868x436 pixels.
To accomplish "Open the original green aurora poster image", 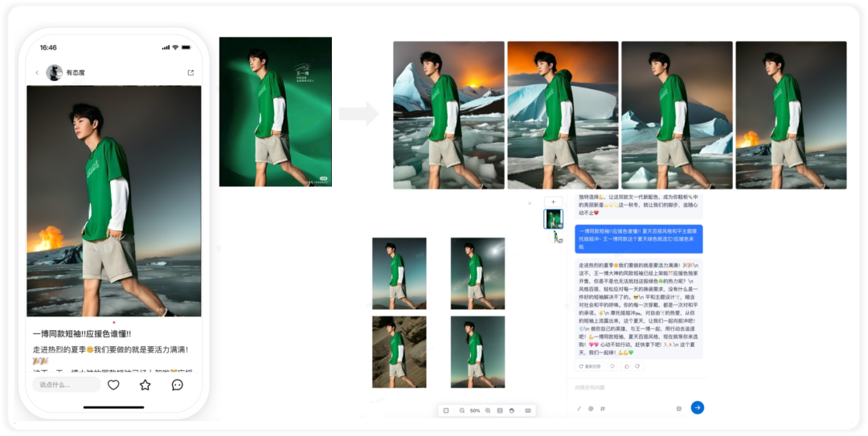I will pos(276,112).
